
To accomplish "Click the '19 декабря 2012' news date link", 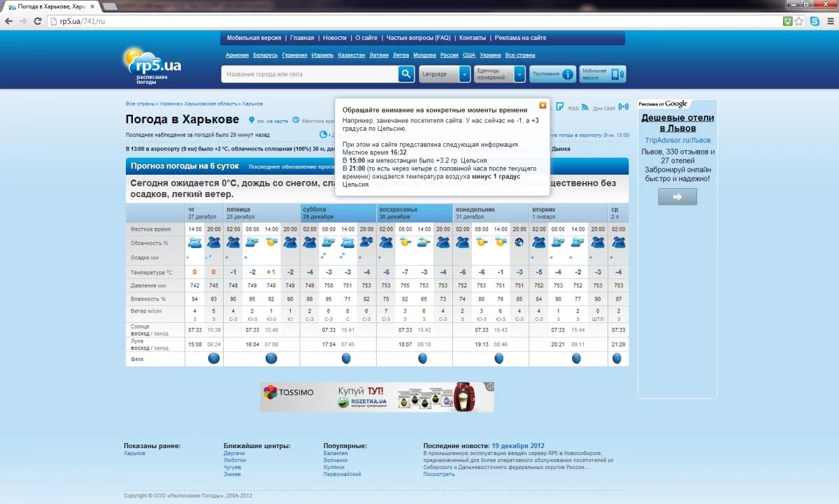I will click(518, 445).
